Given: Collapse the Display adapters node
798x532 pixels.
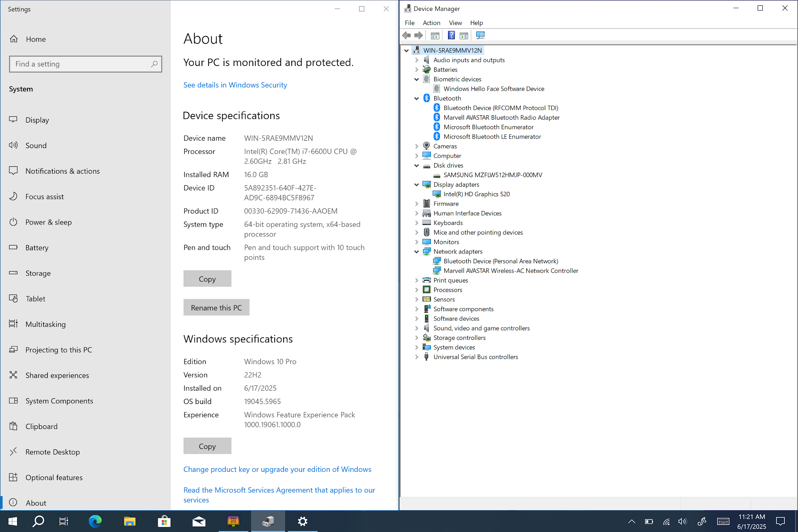Looking at the screenshot, I should pos(417,185).
